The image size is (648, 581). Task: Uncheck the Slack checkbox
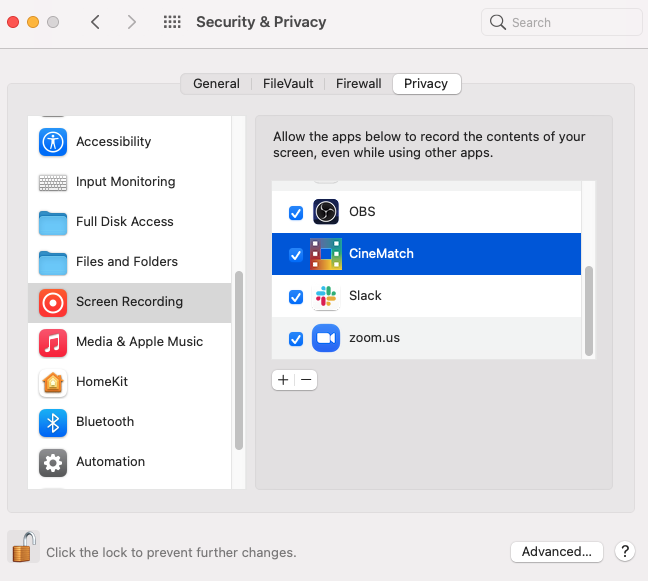pyautogui.click(x=295, y=297)
